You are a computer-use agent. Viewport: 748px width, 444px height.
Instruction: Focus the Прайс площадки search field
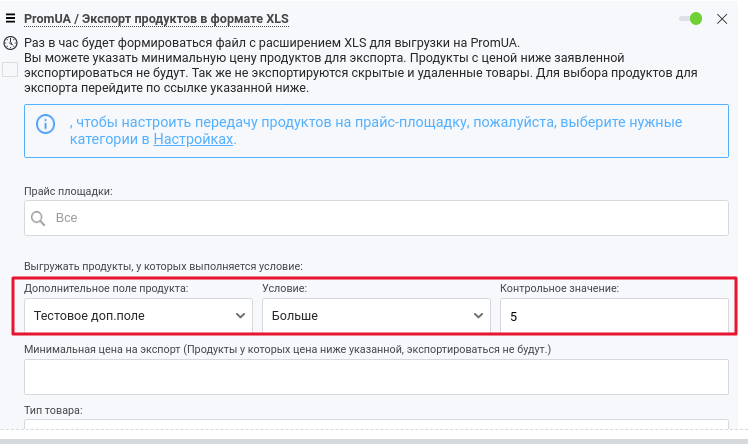376,218
